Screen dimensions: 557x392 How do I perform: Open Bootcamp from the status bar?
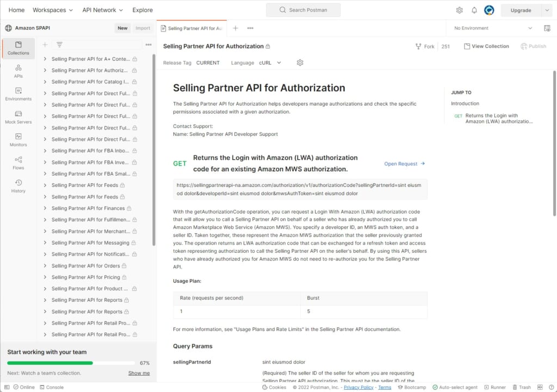(412, 387)
